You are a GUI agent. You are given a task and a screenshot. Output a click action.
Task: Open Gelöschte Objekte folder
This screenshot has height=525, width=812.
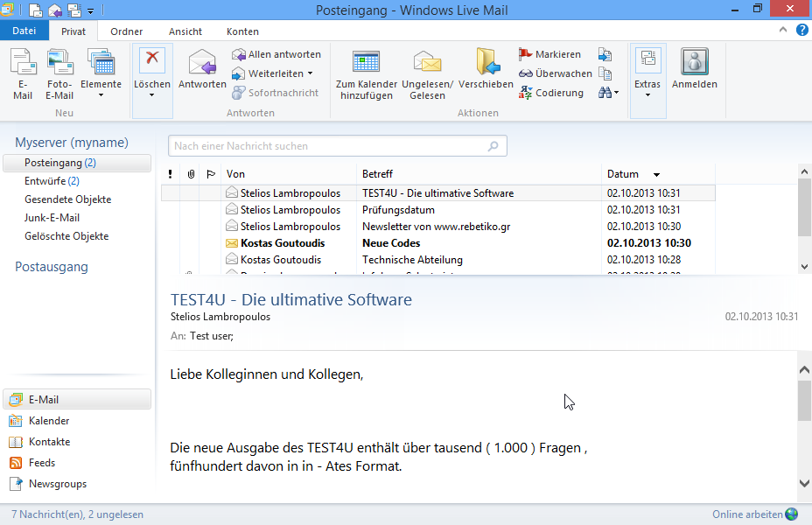pos(66,236)
